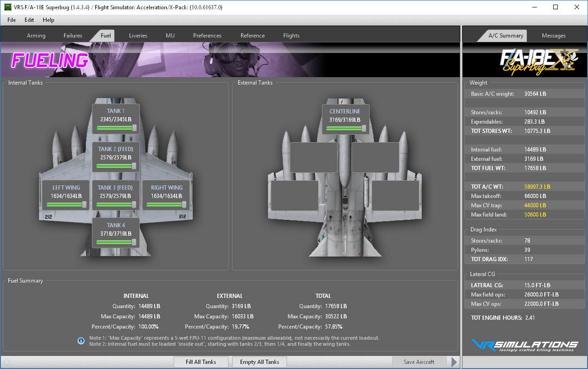Open the Help menu

click(48, 20)
